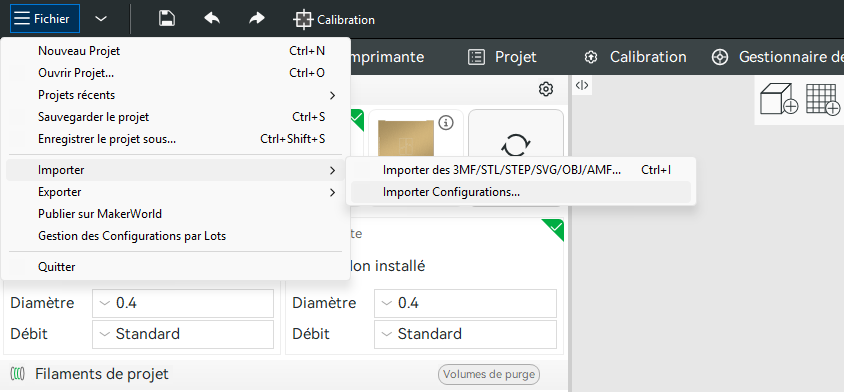Select Sauvegarder le projet
The width and height of the screenshot is (844, 392).
(175, 117)
